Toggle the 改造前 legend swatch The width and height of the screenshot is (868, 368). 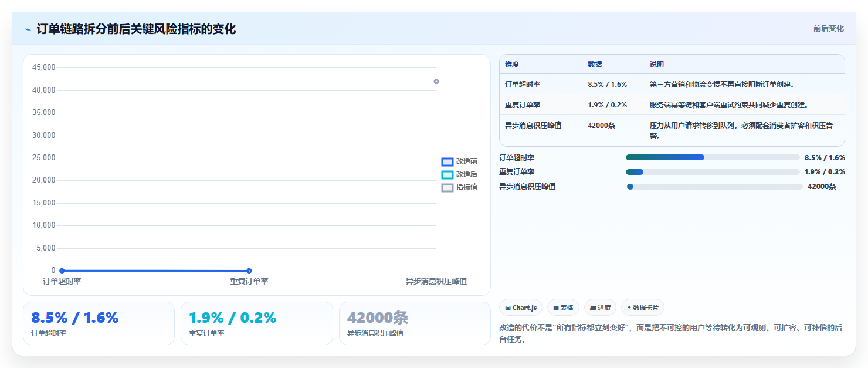pyautogui.click(x=447, y=161)
